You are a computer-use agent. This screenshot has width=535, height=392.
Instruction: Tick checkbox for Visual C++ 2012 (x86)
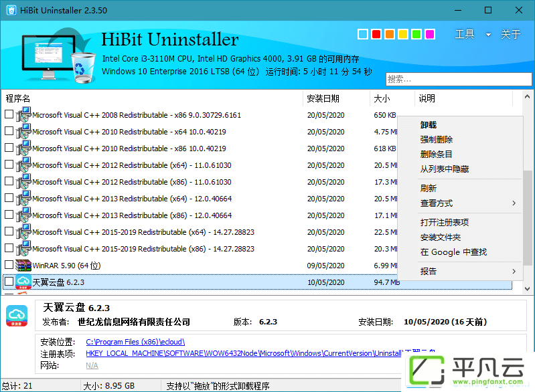pos(9,181)
